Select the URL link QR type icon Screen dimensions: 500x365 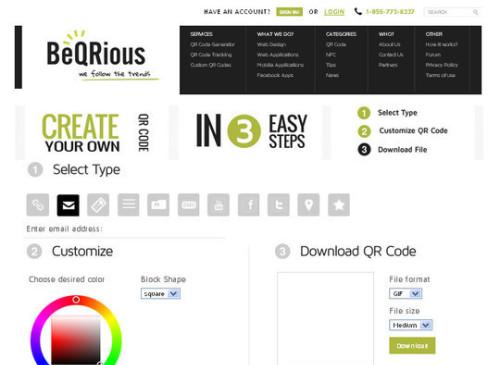(38, 205)
